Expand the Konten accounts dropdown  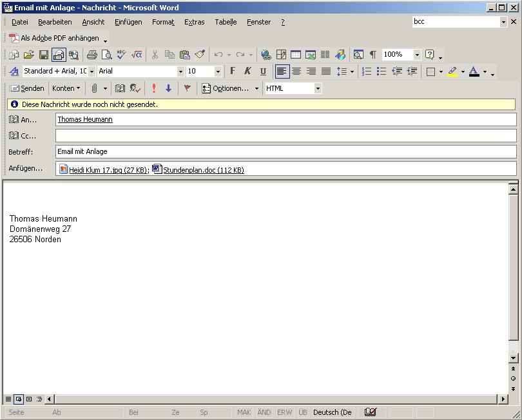click(66, 88)
